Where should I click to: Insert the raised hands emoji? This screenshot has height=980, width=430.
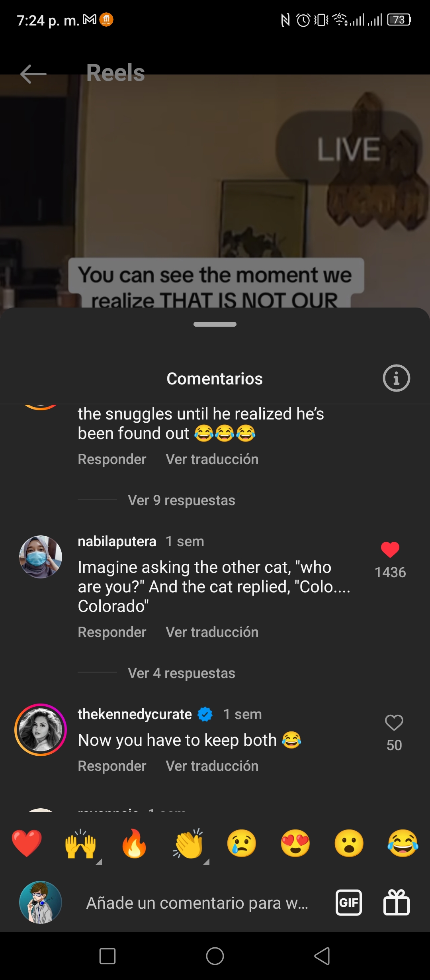pos(80,843)
